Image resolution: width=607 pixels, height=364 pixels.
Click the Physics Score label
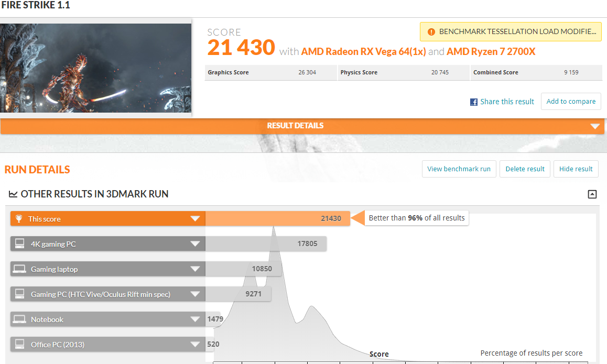tap(359, 72)
